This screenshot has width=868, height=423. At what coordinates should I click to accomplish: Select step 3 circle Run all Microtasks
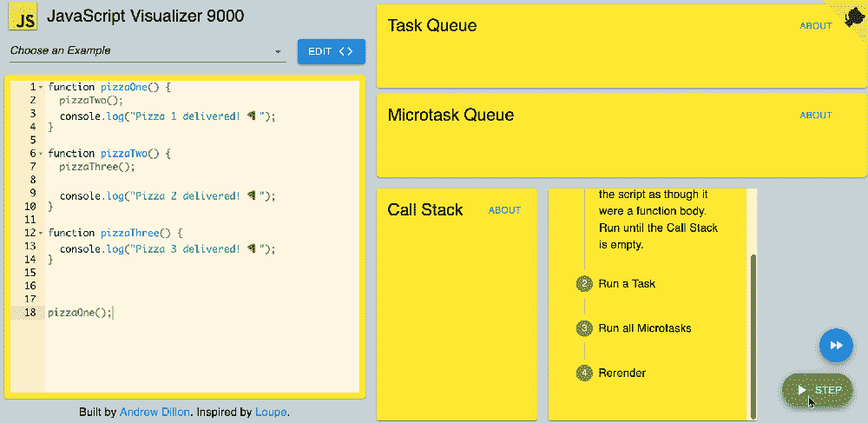pyautogui.click(x=584, y=328)
